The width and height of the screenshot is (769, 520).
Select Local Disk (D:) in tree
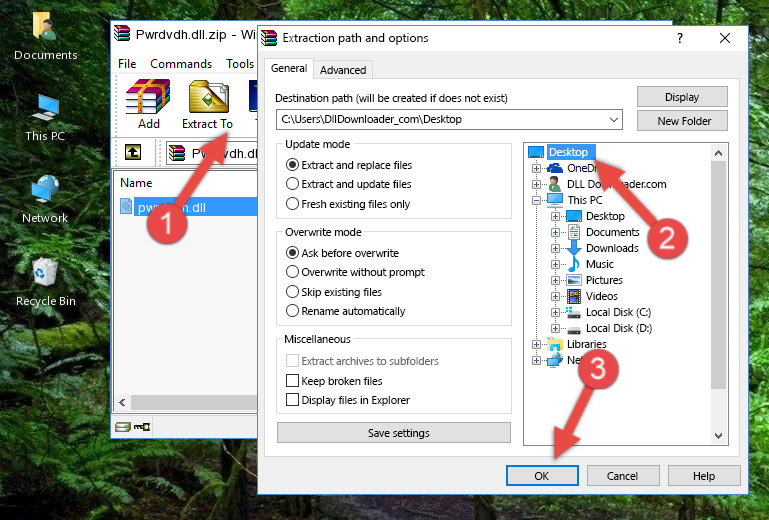(619, 328)
